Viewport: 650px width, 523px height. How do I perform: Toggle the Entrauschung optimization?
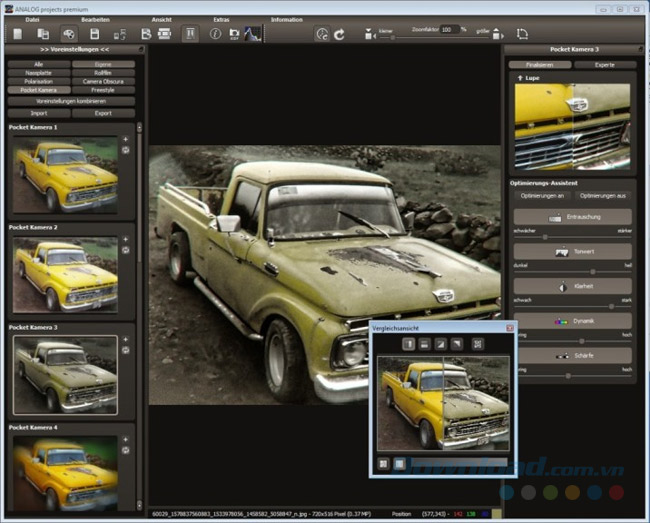tap(572, 216)
